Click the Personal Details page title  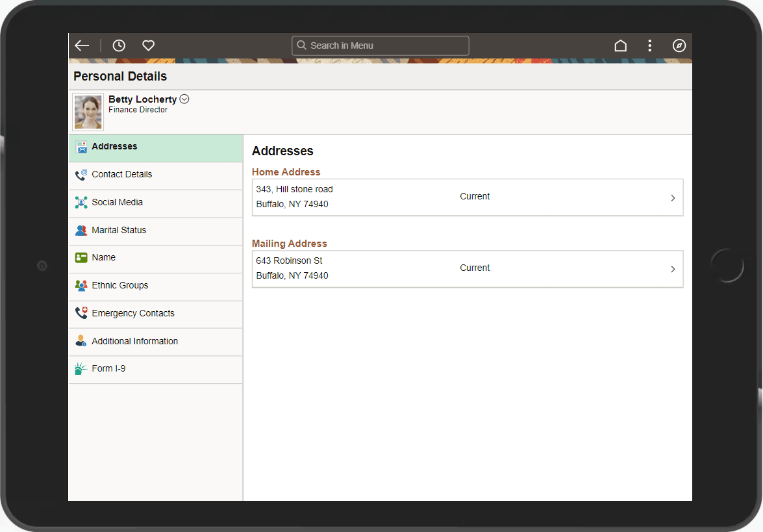pos(120,77)
